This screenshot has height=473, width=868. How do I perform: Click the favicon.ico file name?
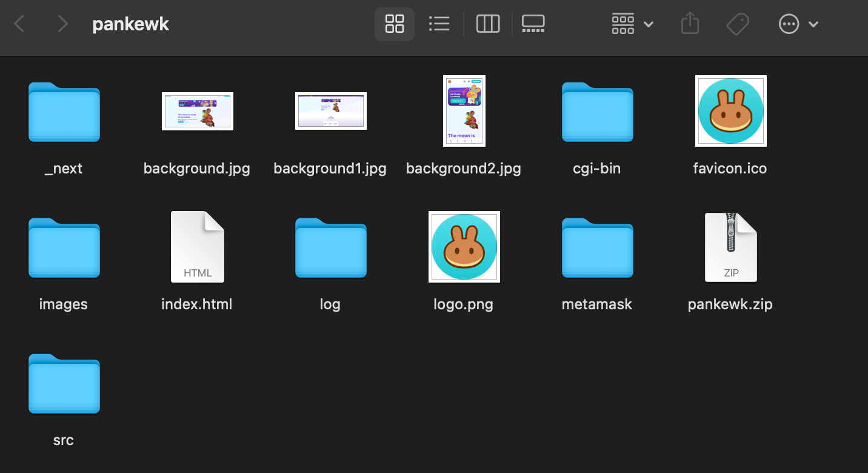[730, 169]
